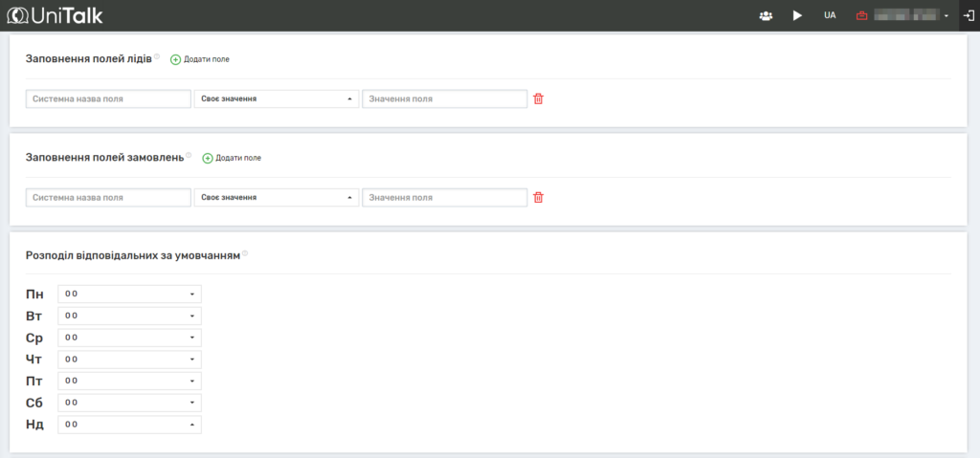
Task: Switch language via UA menu item
Action: tap(830, 16)
